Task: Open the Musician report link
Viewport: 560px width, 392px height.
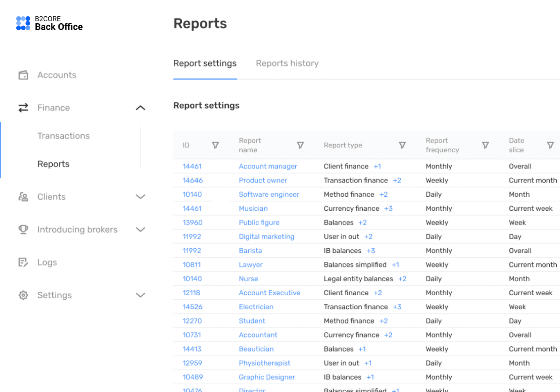Action: pos(253,209)
